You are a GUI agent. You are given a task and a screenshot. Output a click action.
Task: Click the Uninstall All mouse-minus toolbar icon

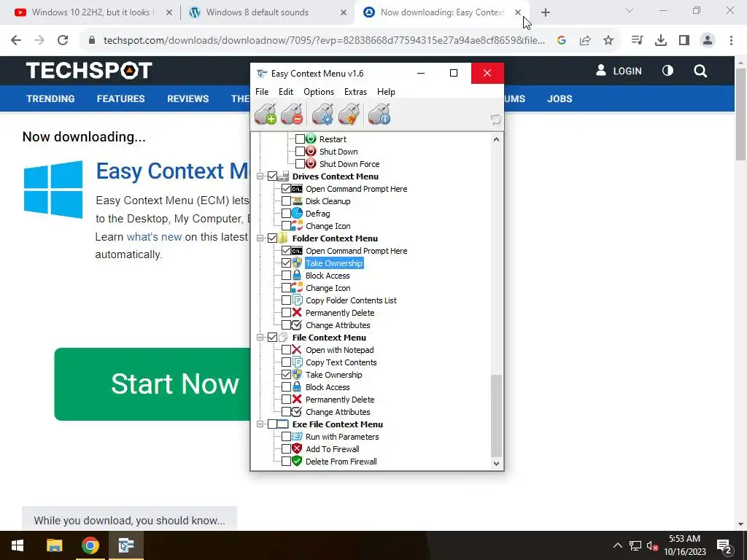pos(292,114)
